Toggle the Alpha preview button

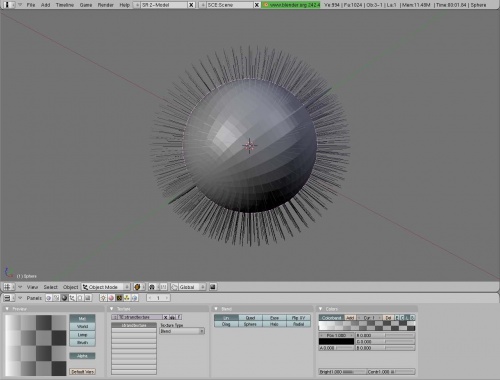click(82, 356)
